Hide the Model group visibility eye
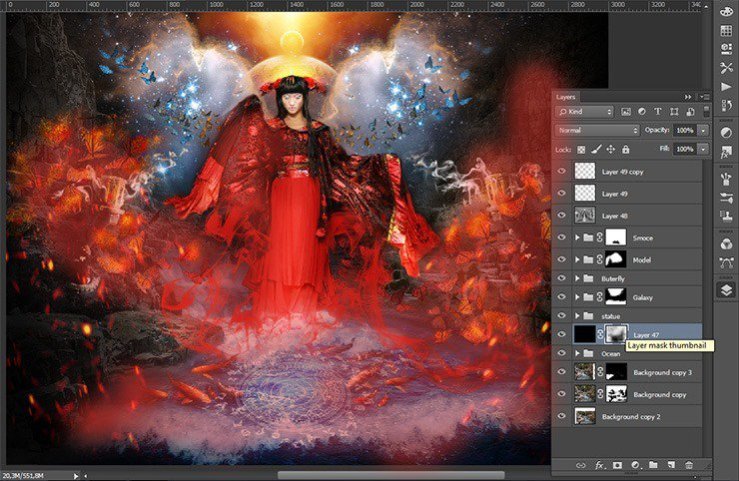 561,260
